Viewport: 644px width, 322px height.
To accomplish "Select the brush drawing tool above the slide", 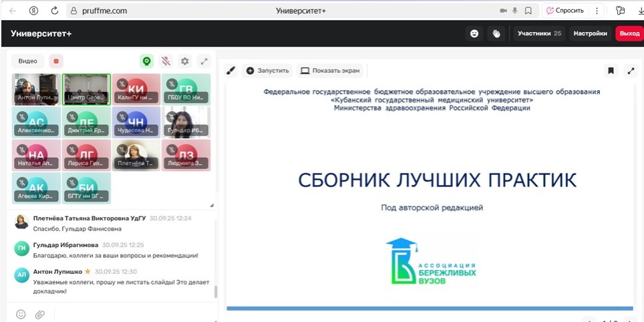I will click(x=231, y=70).
